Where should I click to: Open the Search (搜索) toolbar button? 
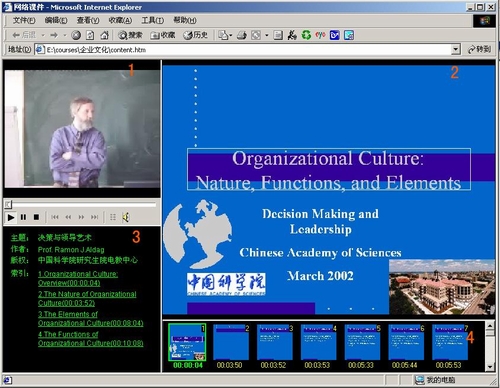[x=130, y=35]
